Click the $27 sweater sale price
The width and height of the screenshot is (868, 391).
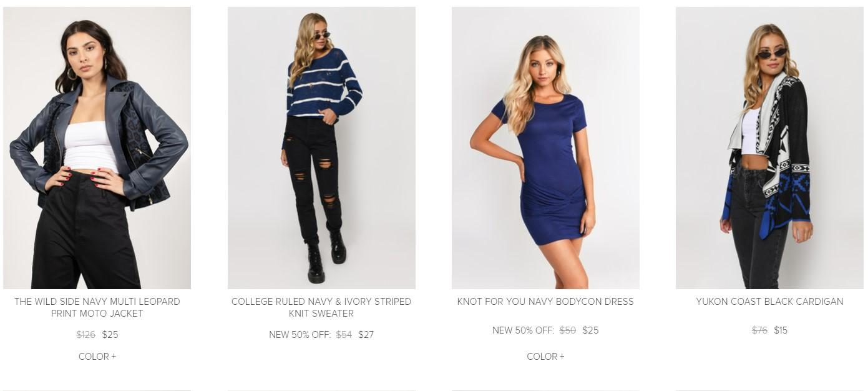point(366,335)
